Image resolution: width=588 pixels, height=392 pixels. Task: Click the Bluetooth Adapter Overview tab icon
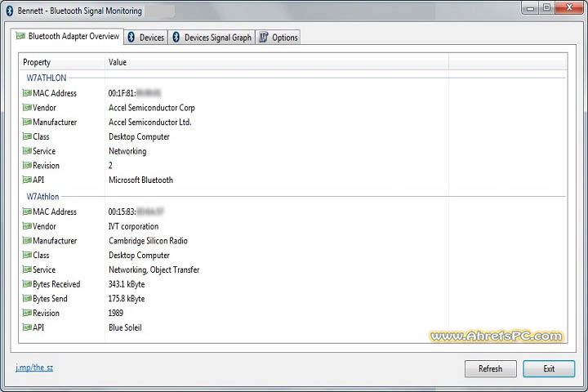20,36
